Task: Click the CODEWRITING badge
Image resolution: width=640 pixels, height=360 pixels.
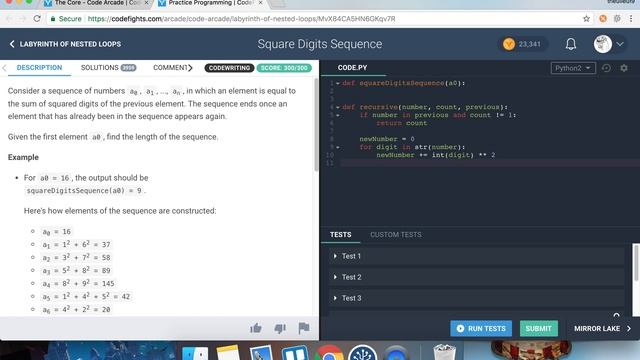Action: click(x=229, y=68)
